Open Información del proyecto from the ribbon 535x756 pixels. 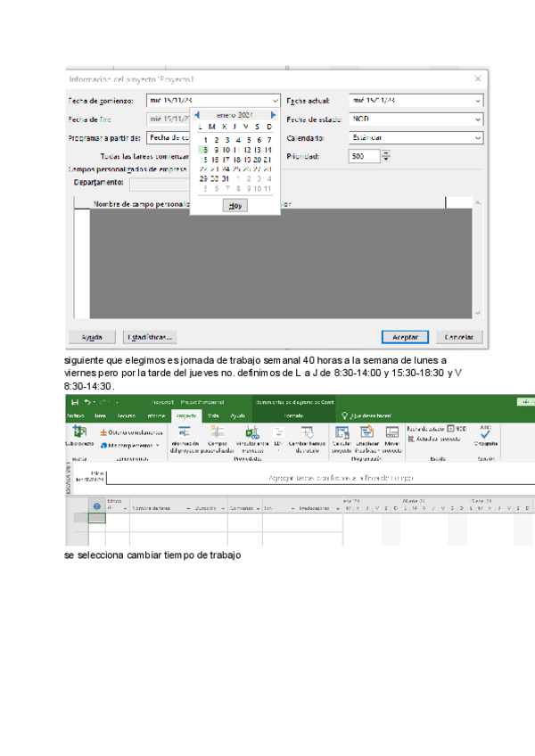[185, 433]
